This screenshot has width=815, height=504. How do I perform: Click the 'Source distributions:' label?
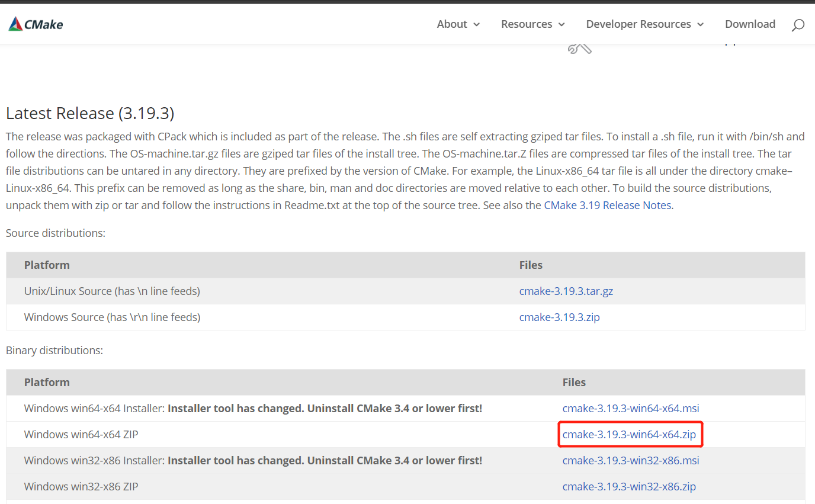[x=56, y=233]
